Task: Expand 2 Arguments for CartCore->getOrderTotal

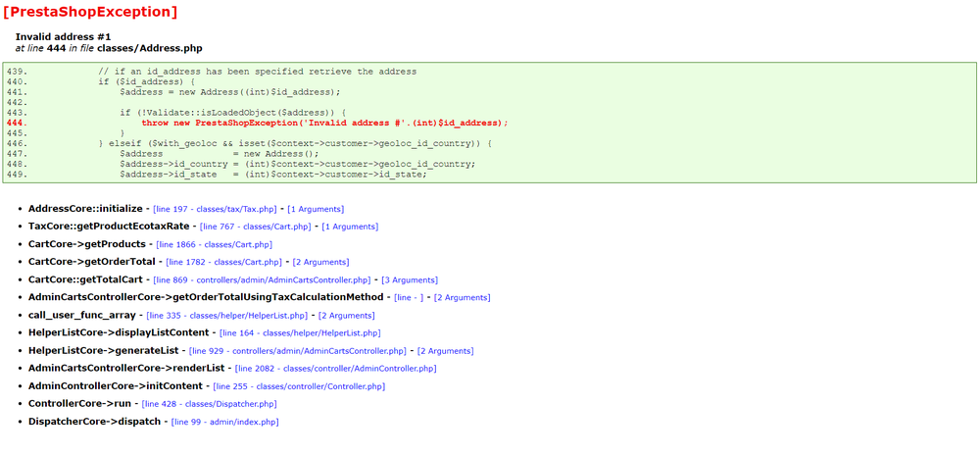Action: pyautogui.click(x=321, y=262)
